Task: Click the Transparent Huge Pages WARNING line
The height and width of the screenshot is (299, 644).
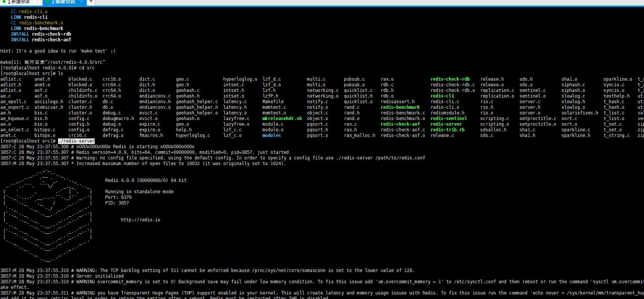Action: 322,293
